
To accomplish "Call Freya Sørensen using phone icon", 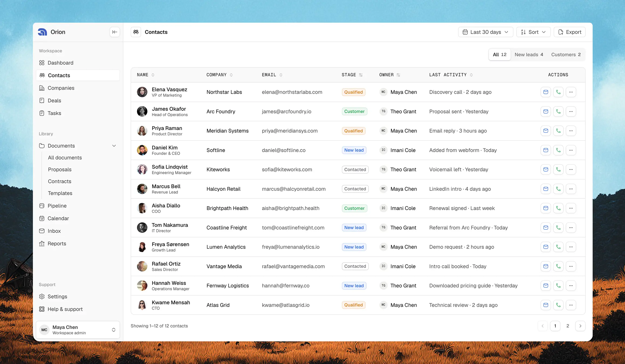I will click(x=558, y=247).
